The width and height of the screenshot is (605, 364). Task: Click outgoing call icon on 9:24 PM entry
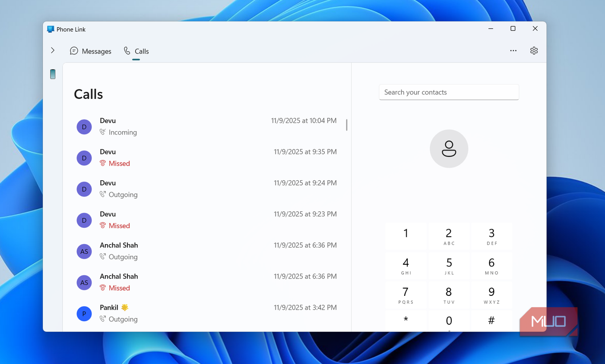[x=103, y=194]
